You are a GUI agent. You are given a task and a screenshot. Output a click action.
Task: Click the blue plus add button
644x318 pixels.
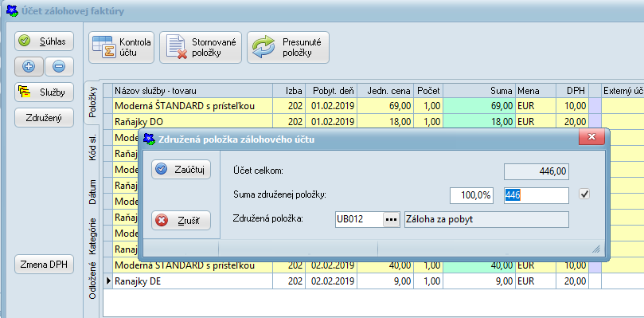[x=29, y=67]
